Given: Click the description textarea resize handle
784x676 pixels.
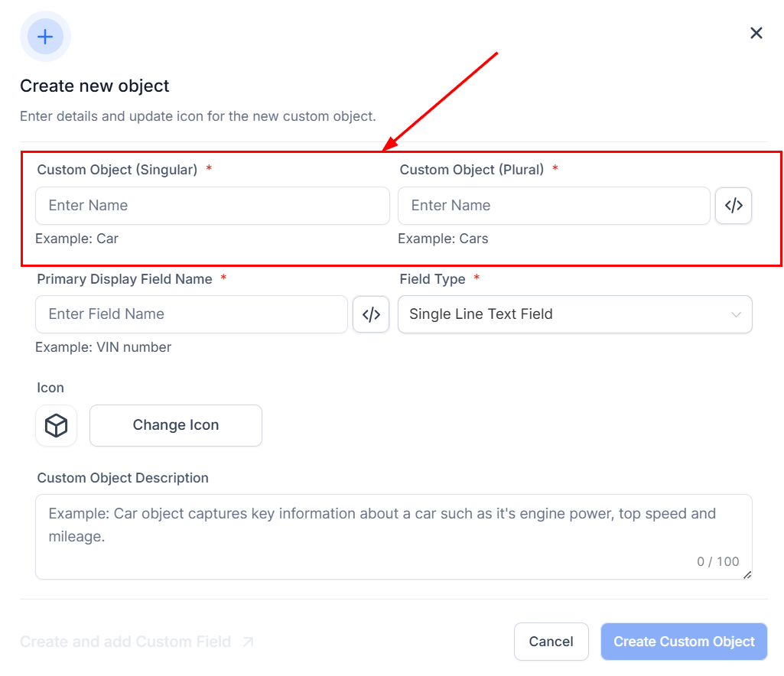Looking at the screenshot, I should (x=747, y=574).
